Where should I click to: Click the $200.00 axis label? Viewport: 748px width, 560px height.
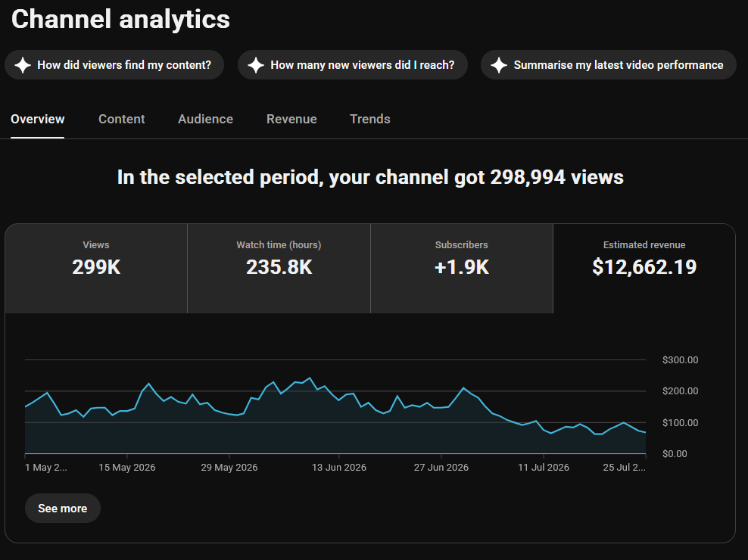[681, 391]
